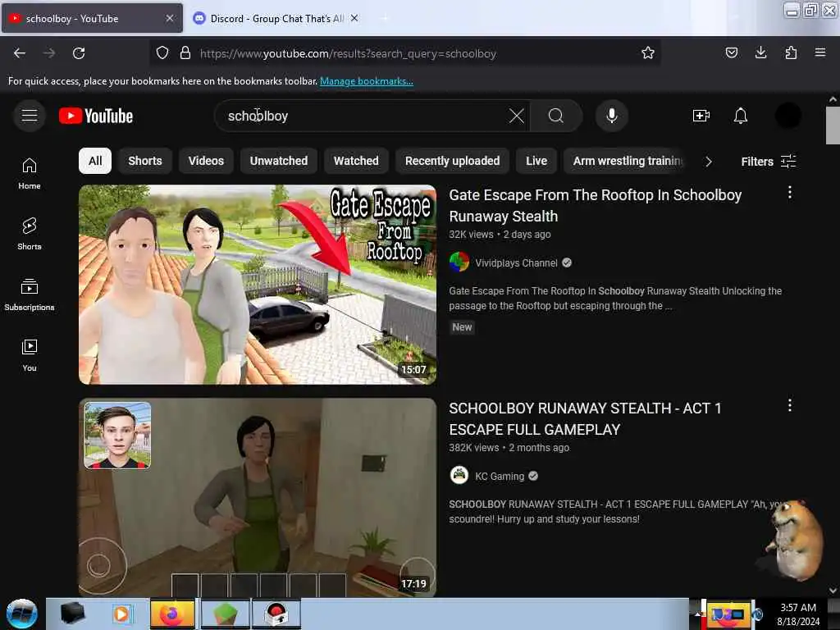Image resolution: width=840 pixels, height=630 pixels.
Task: Select the Live filter chip
Action: click(x=536, y=161)
